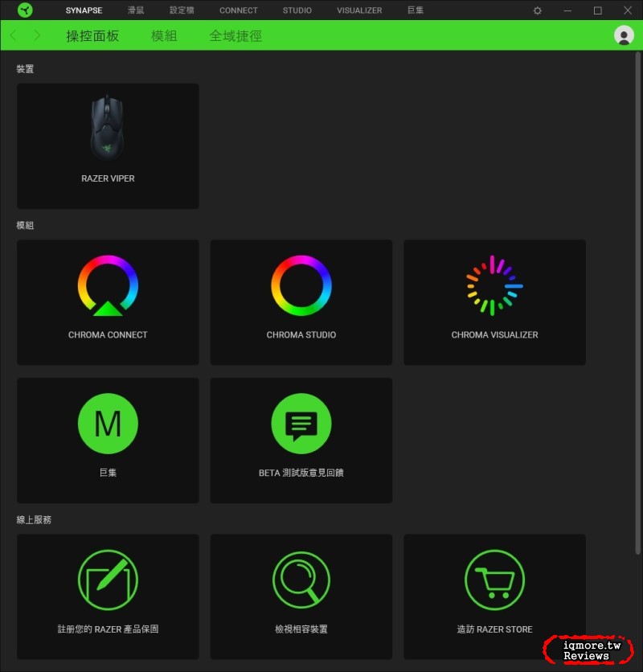Image resolution: width=643 pixels, height=672 pixels.
Task: Open the Chroma Connect module
Action: (108, 301)
